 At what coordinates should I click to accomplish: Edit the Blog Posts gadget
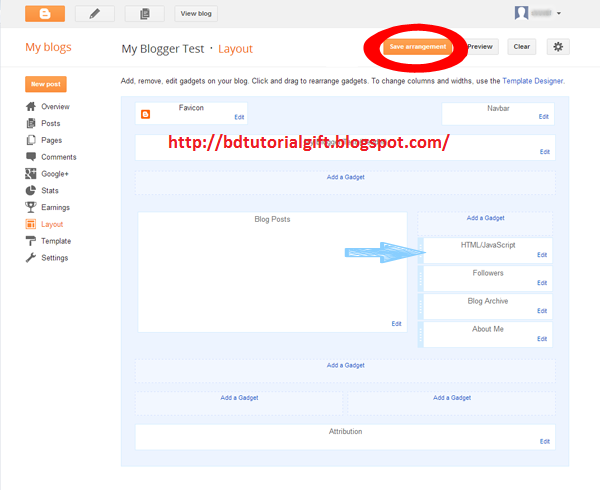pyautogui.click(x=396, y=324)
